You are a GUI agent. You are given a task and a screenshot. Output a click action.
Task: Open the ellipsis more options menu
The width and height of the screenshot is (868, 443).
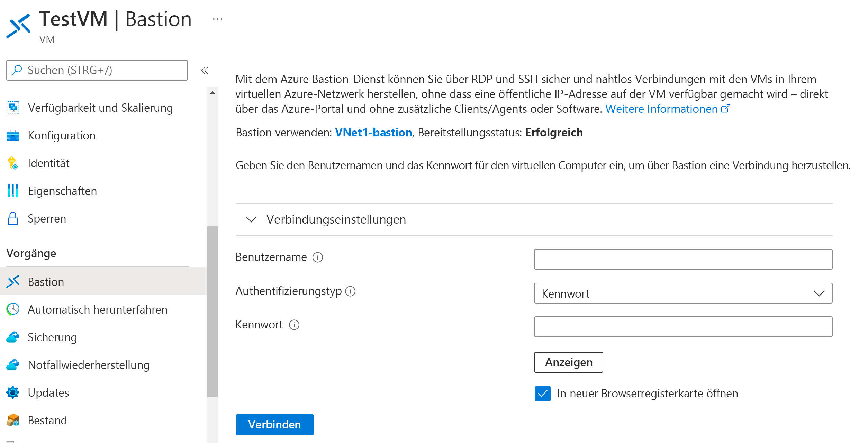tap(218, 19)
